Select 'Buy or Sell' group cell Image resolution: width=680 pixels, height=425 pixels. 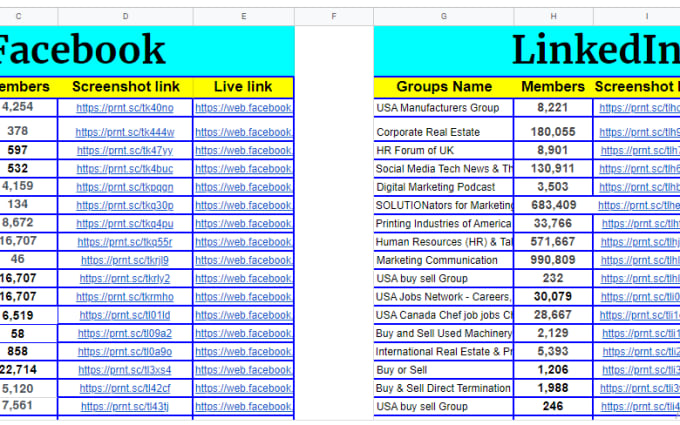pos(444,370)
